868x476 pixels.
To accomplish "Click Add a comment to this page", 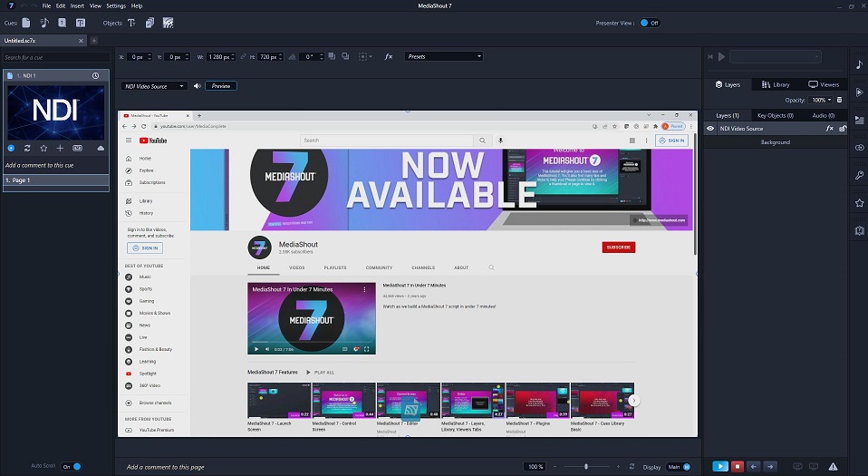I will pyautogui.click(x=166, y=467).
